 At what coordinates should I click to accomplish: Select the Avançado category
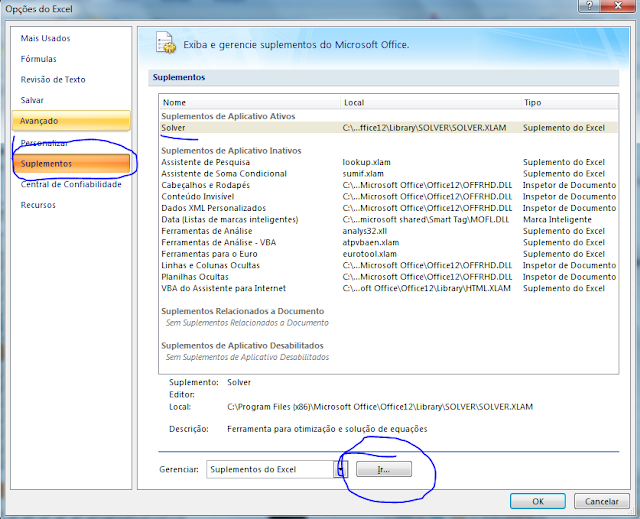click(x=71, y=121)
